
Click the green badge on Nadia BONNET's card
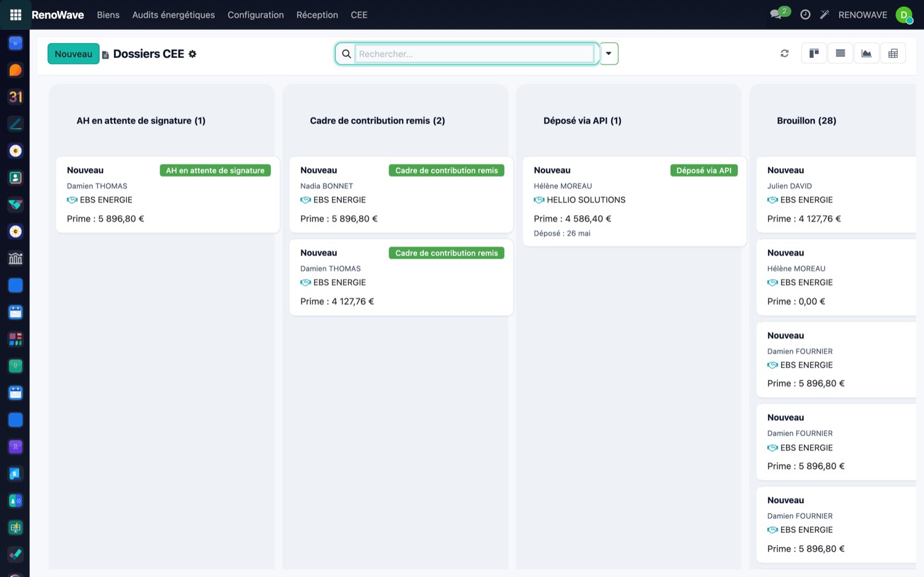447,171
